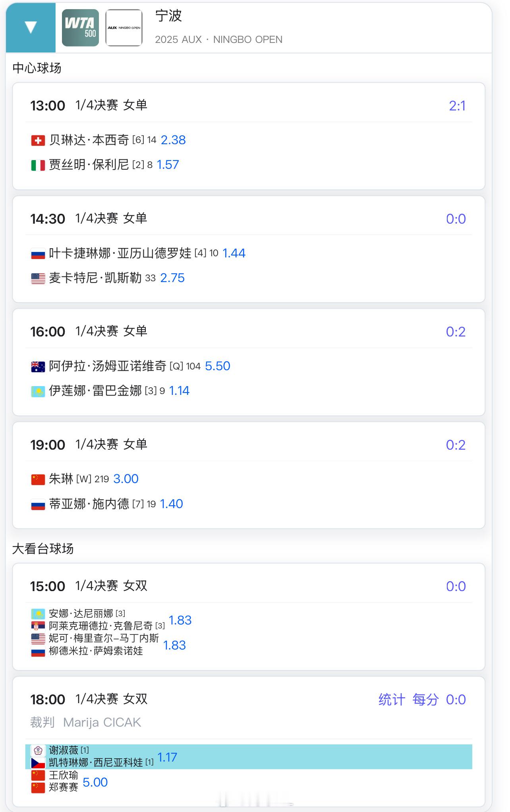The image size is (510, 812).
Task: Select odds 1.44 for 亚历山德罗娃
Action: (x=234, y=253)
